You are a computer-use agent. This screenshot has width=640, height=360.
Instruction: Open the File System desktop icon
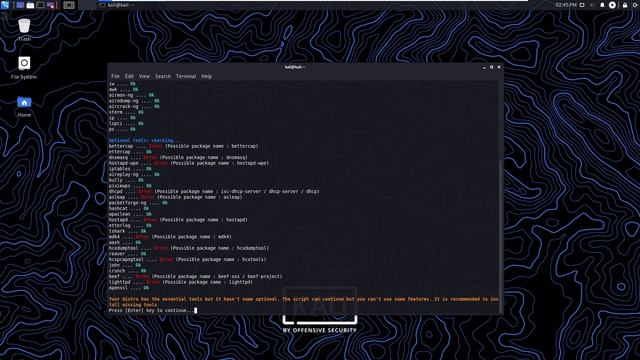(x=24, y=67)
